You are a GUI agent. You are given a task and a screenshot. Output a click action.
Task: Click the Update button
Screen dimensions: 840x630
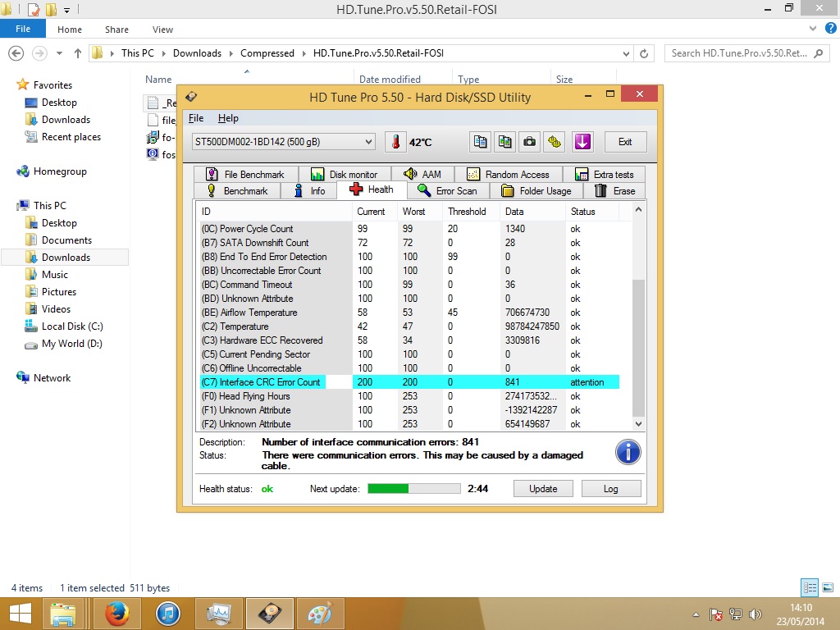click(543, 489)
